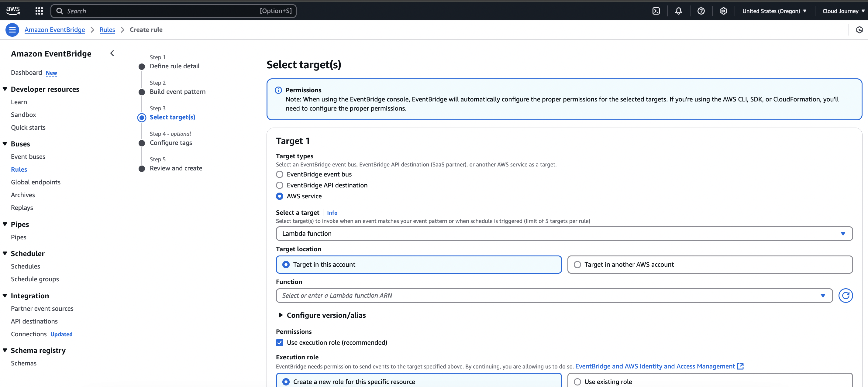Click the Permissions info circle icon
The image size is (868, 387).
(x=278, y=90)
